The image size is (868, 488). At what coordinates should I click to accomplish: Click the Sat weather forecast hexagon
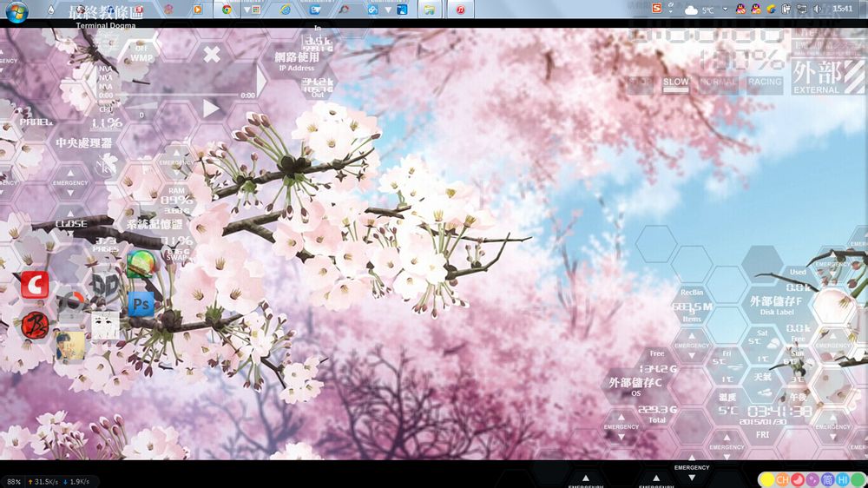point(762,346)
